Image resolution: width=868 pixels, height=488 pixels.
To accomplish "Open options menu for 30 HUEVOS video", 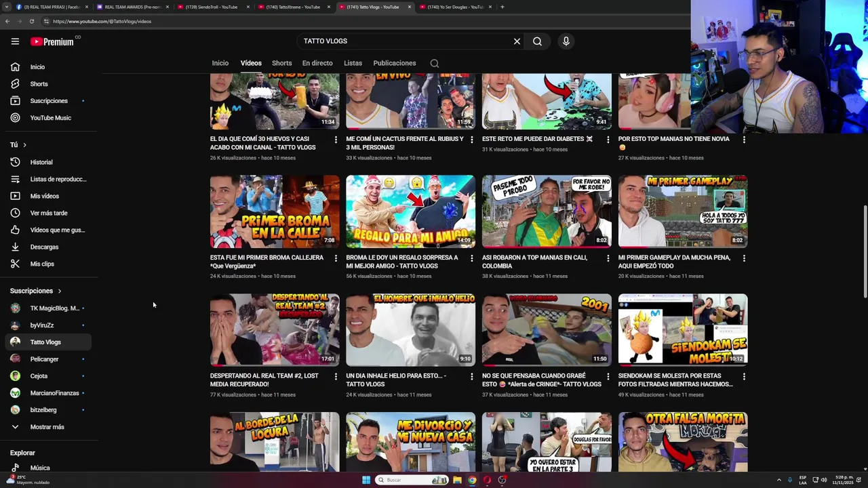I will pos(336,140).
